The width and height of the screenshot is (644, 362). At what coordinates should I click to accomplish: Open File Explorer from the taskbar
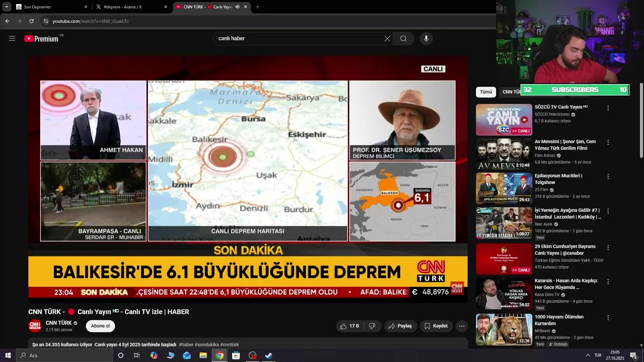point(203,355)
